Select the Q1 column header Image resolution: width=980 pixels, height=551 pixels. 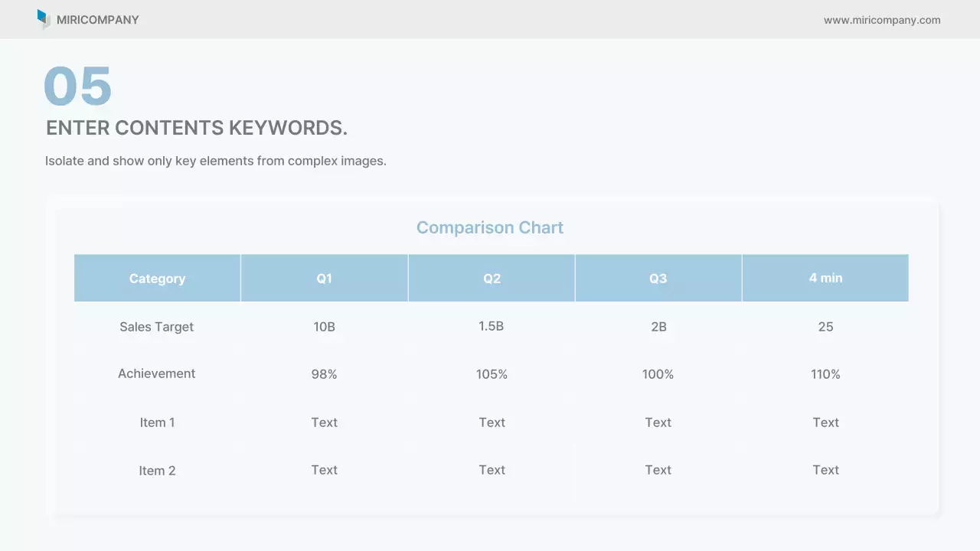pos(325,279)
